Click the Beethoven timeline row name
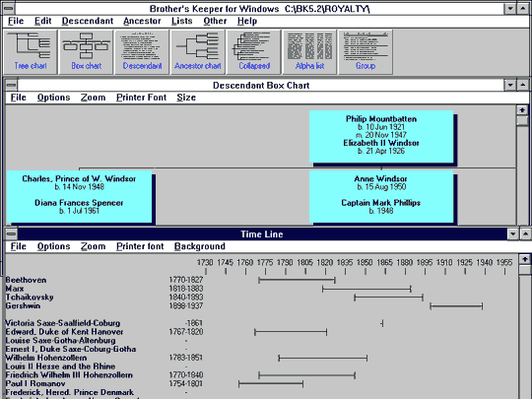This screenshot has height=399, width=532. [x=26, y=280]
